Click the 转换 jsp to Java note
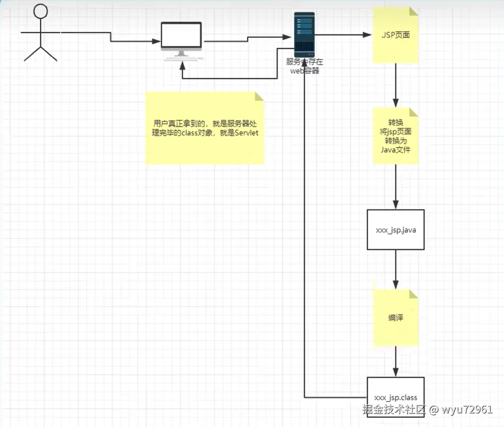This screenshot has height=427, width=504. click(x=396, y=136)
